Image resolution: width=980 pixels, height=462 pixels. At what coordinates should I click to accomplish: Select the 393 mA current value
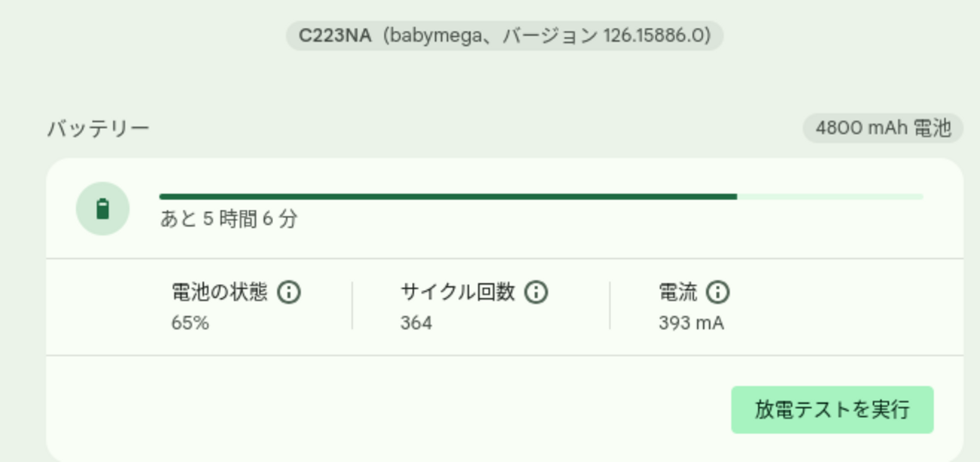coord(691,323)
